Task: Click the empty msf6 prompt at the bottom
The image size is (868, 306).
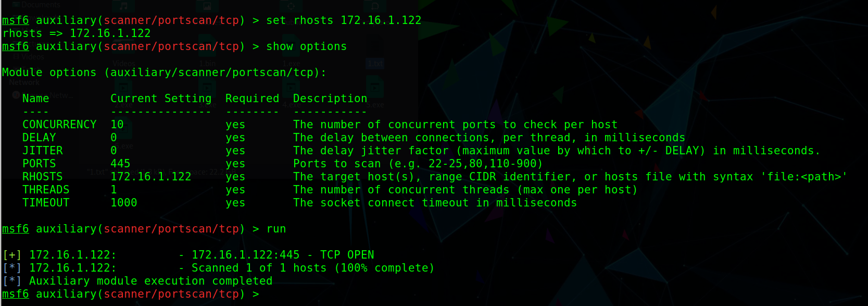Action: coord(130,294)
